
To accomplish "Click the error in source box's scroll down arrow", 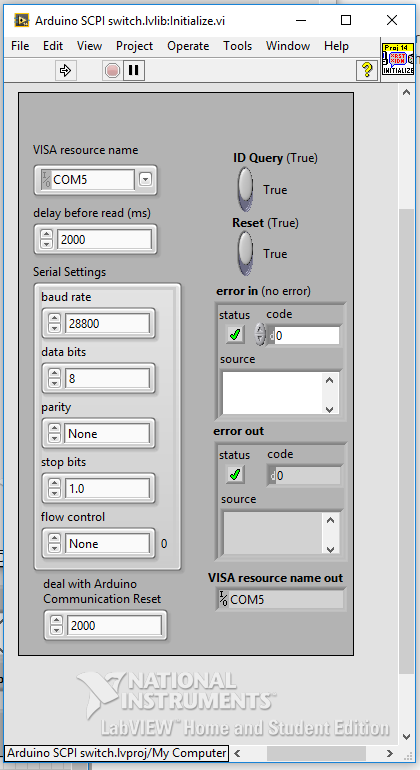I will (x=330, y=409).
